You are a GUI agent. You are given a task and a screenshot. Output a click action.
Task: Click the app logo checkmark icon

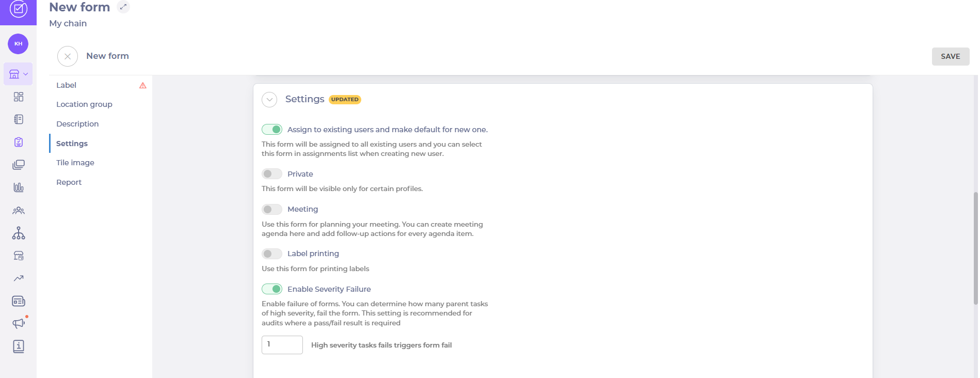pos(19,9)
